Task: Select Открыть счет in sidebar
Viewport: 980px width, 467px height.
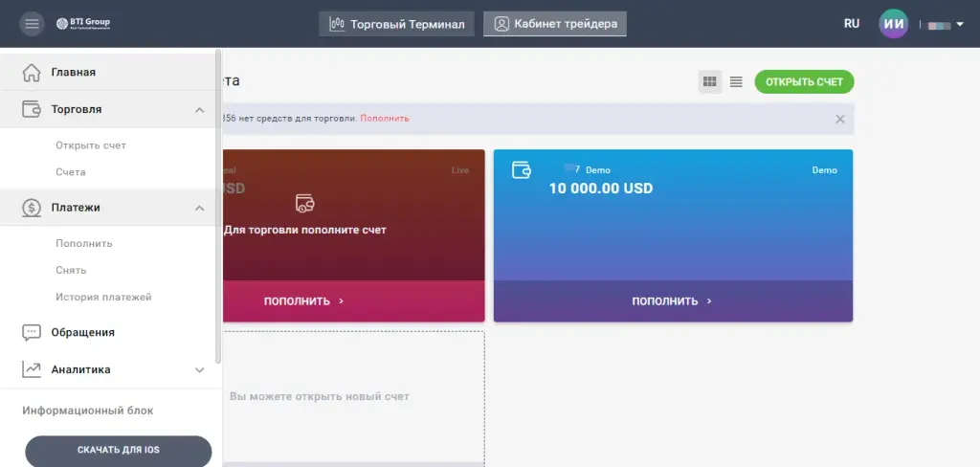Action: (x=91, y=145)
